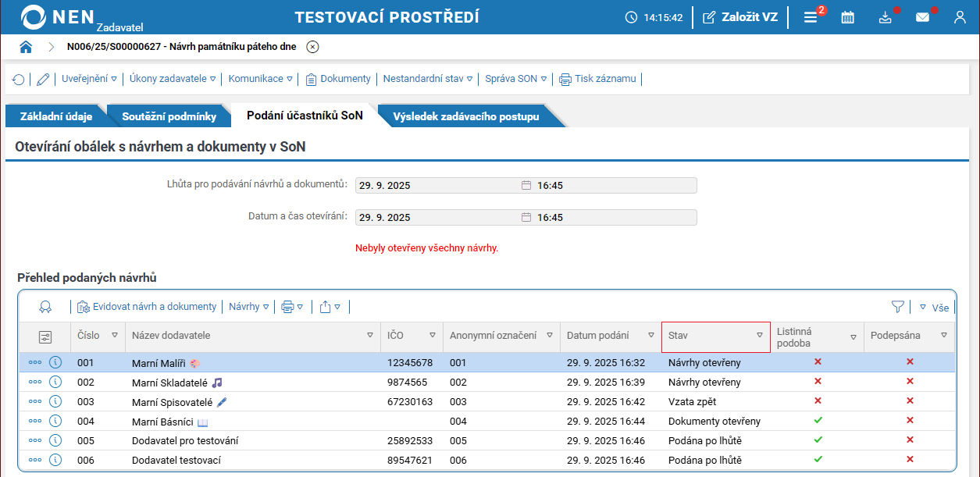Viewport: 980px width, 477px height.
Task: Expand the Uveřejnění dropdown menu
Action: [x=89, y=79]
